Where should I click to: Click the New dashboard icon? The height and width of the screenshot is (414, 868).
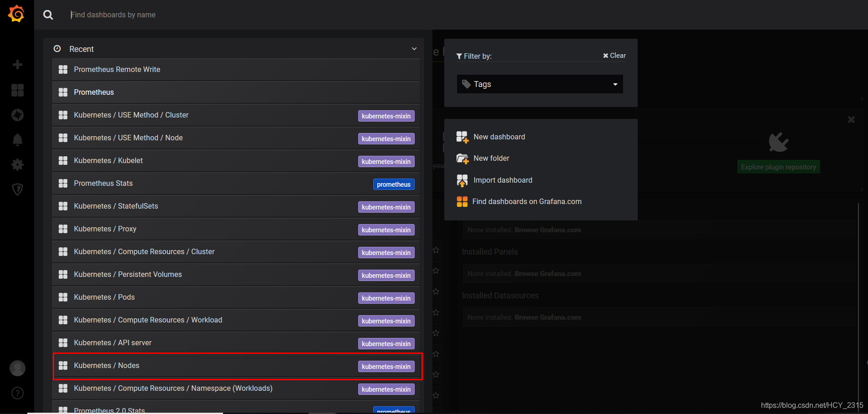462,137
